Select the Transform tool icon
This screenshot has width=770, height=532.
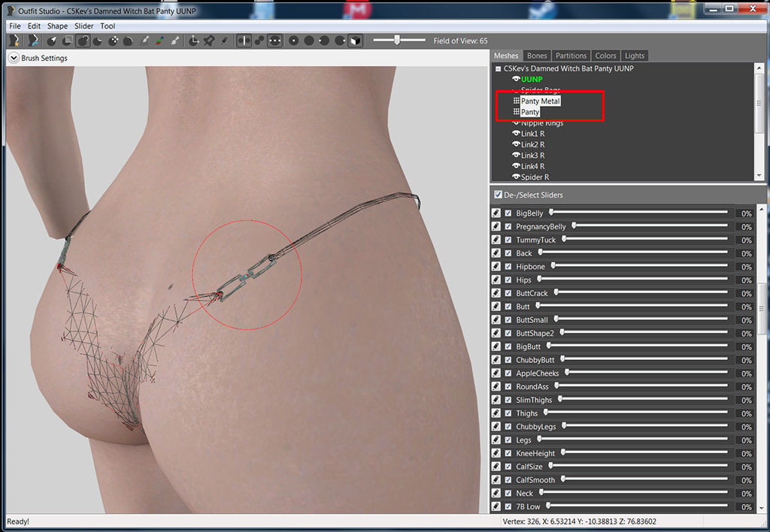[194, 41]
